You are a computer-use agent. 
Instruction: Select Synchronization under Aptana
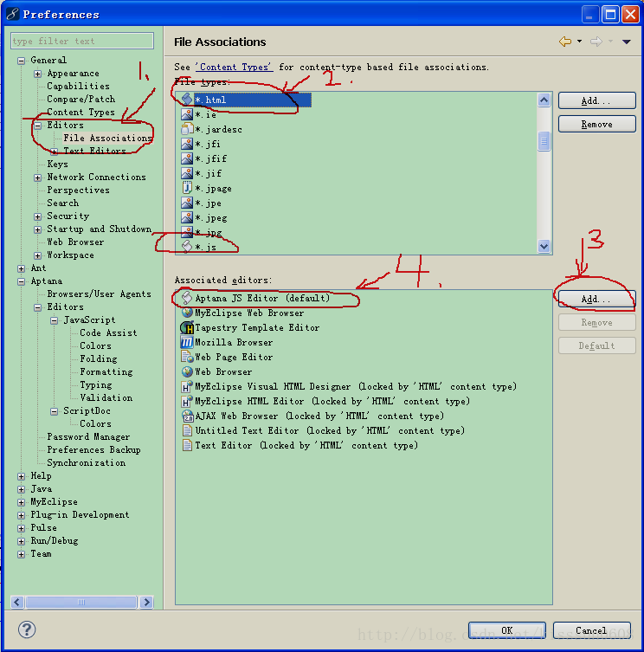tap(86, 462)
